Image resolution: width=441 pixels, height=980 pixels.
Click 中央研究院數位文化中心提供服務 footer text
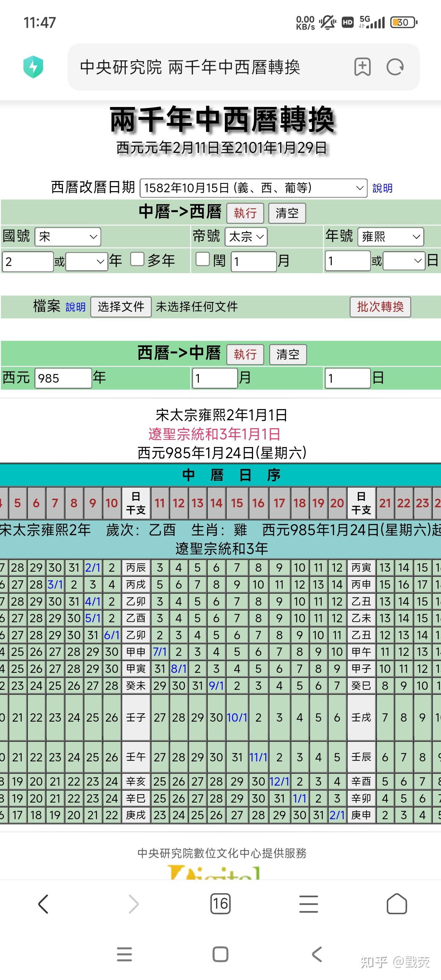[222, 853]
